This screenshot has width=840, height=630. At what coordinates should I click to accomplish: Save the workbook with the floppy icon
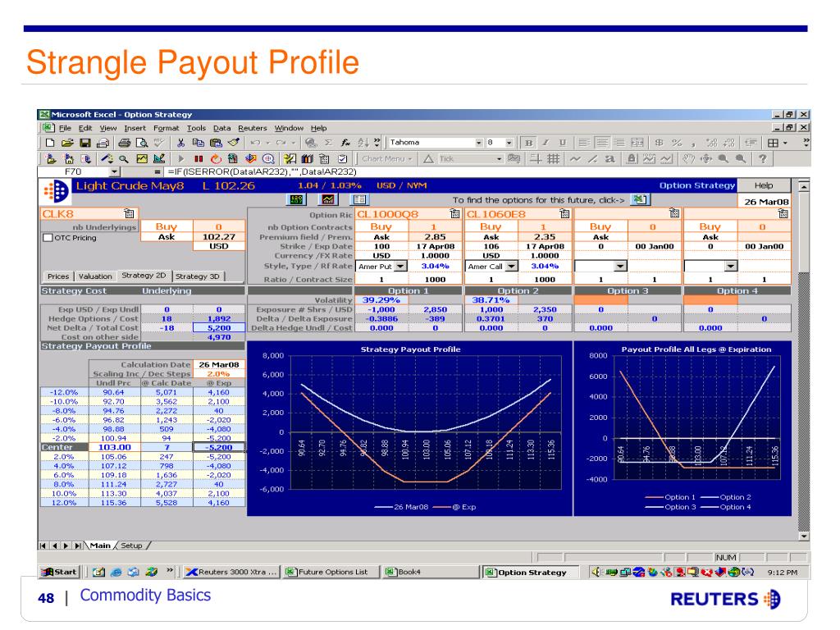point(84,143)
